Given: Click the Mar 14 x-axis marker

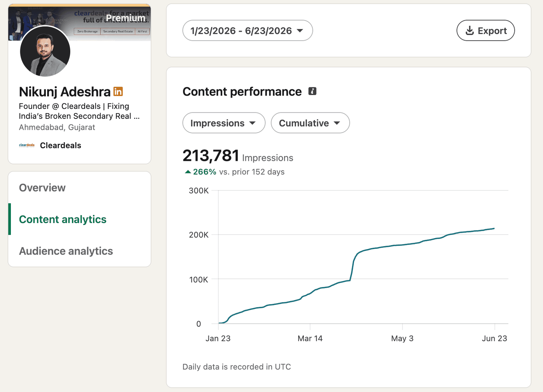Looking at the screenshot, I should click(x=310, y=338).
